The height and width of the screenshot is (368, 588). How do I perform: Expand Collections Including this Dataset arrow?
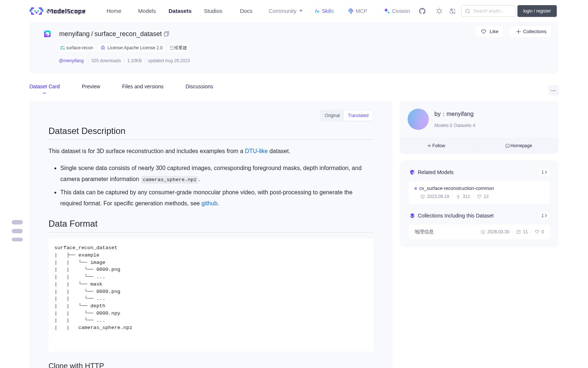tap(544, 216)
